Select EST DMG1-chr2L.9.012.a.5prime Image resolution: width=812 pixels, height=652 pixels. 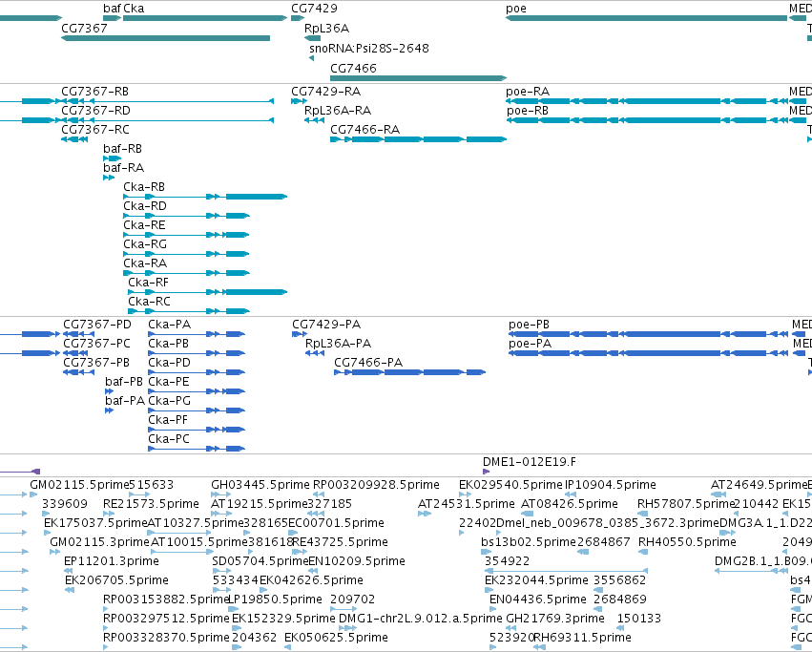421,619
